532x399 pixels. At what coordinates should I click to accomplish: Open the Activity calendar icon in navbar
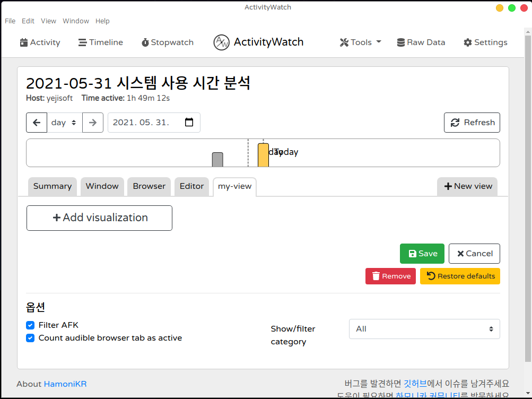pos(24,42)
